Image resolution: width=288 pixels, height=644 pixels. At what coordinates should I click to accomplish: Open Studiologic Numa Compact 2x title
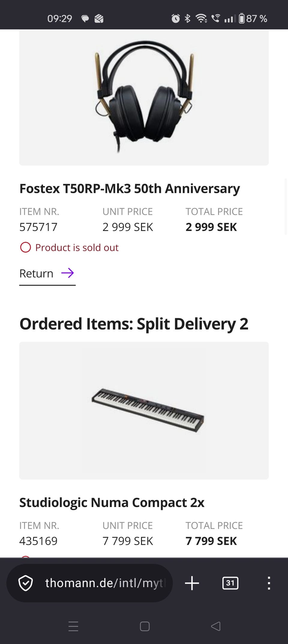coord(112,503)
